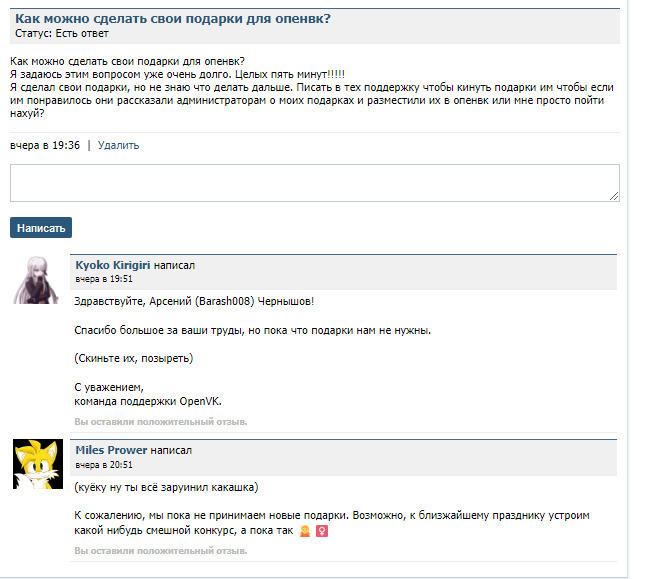The image size is (668, 579).
Task: Click the 'вчера в 20:51' reply timestamp
Action: (104, 465)
